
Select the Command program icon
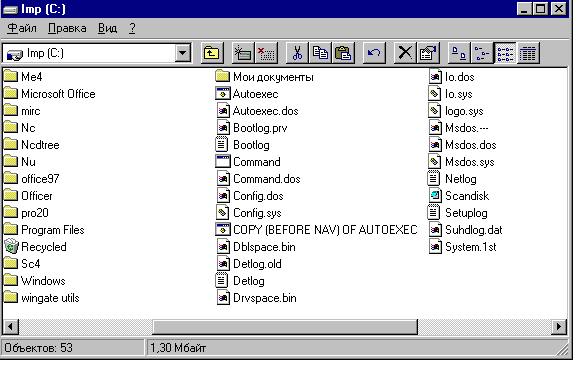tap(223, 162)
